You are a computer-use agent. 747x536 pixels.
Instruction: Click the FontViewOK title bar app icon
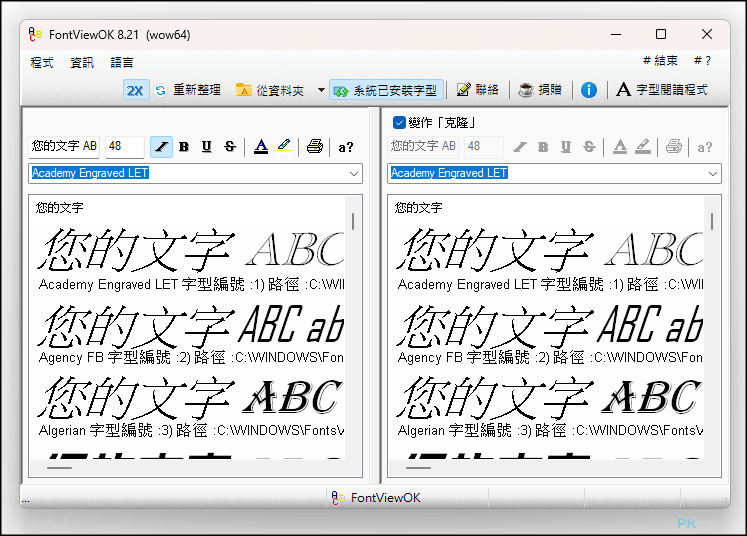(x=35, y=34)
